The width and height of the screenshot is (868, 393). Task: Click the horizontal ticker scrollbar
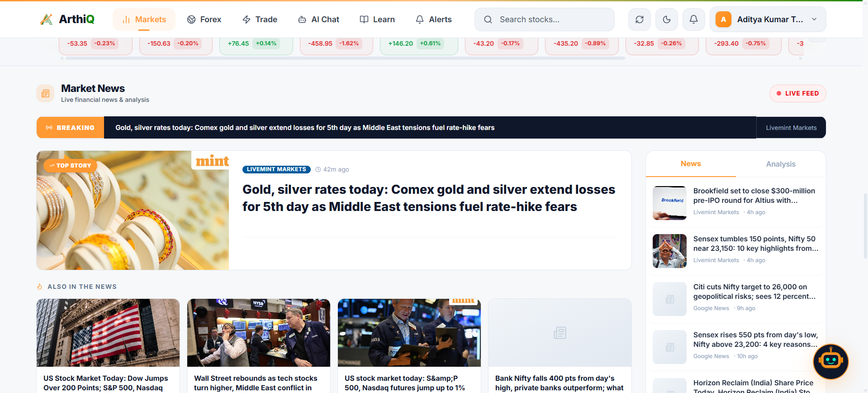click(x=345, y=58)
